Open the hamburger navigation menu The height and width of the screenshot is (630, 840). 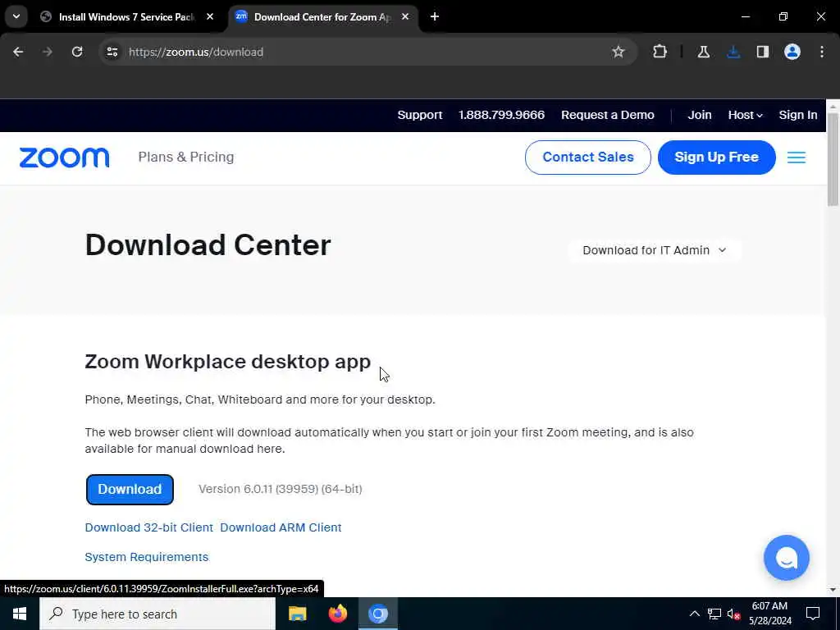[x=796, y=157]
